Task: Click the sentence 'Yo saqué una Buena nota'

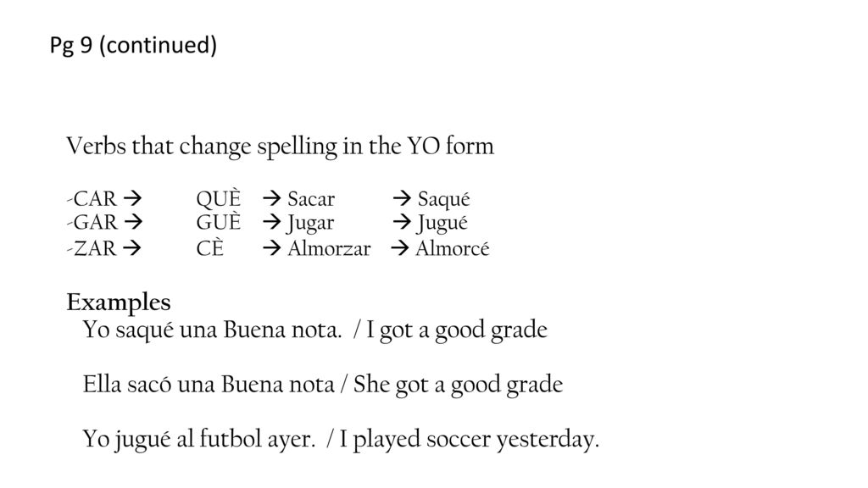Action: (213, 330)
